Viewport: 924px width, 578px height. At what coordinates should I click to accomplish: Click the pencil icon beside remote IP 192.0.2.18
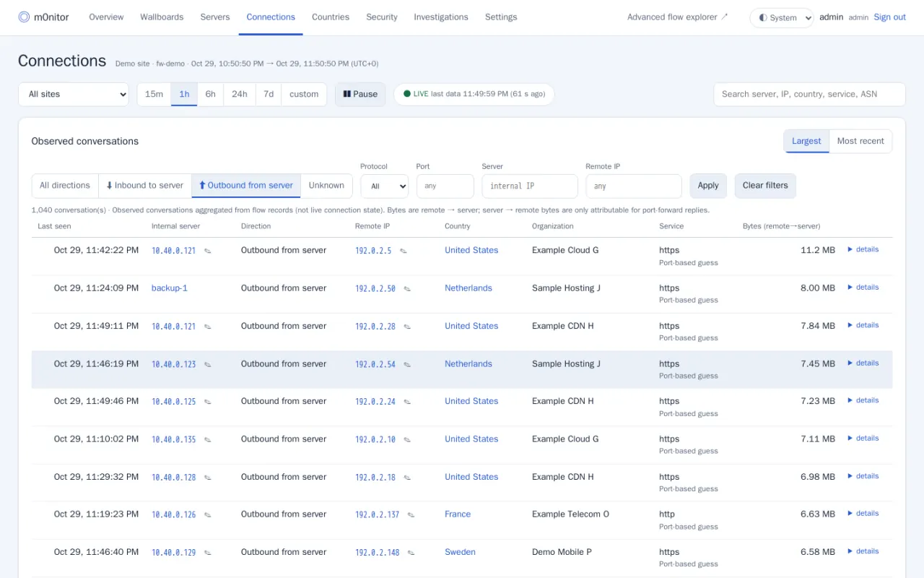[407, 477]
